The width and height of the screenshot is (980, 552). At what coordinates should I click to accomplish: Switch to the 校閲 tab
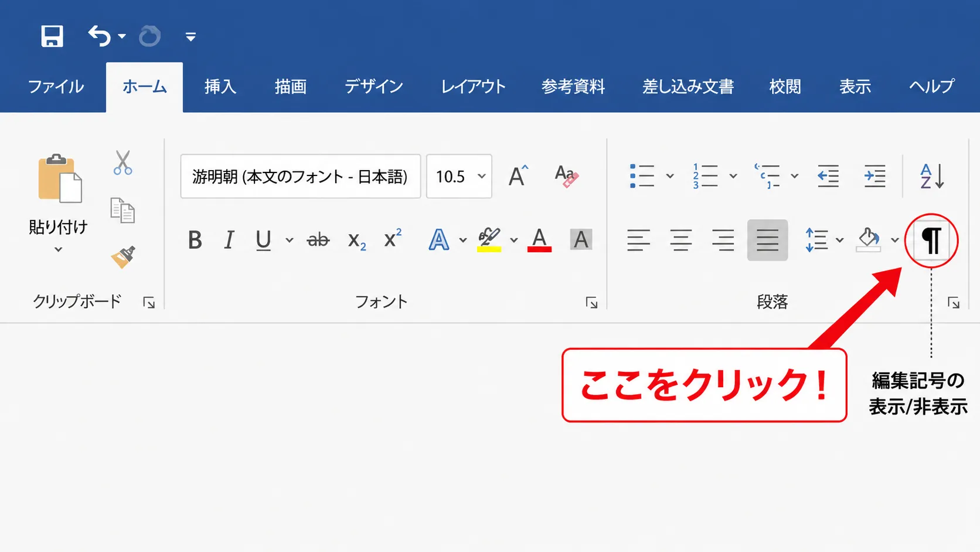click(x=785, y=87)
